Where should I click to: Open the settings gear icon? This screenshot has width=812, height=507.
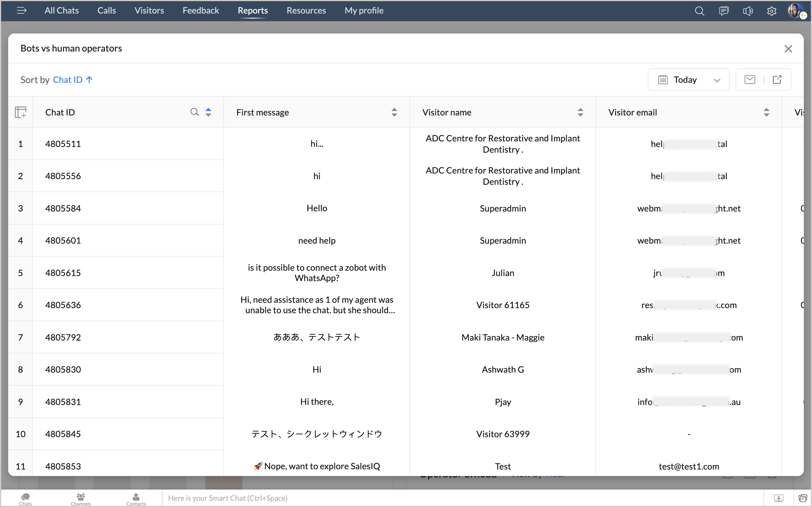click(x=771, y=11)
